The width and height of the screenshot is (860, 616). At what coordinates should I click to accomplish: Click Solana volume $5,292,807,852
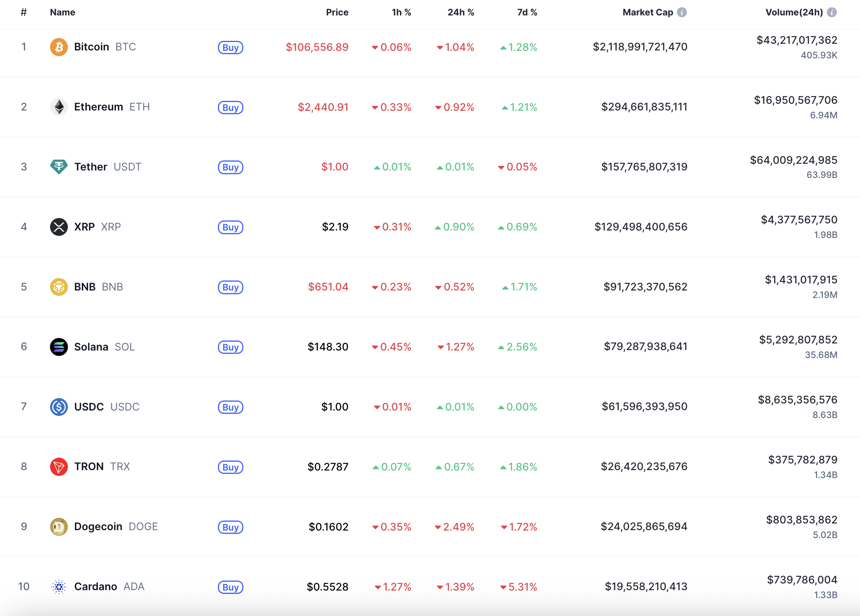(798, 340)
